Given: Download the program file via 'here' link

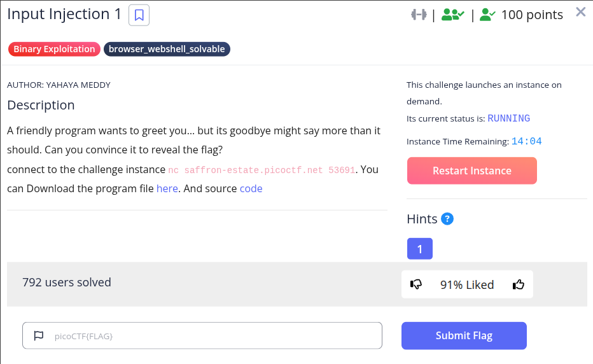Looking at the screenshot, I should click(167, 188).
